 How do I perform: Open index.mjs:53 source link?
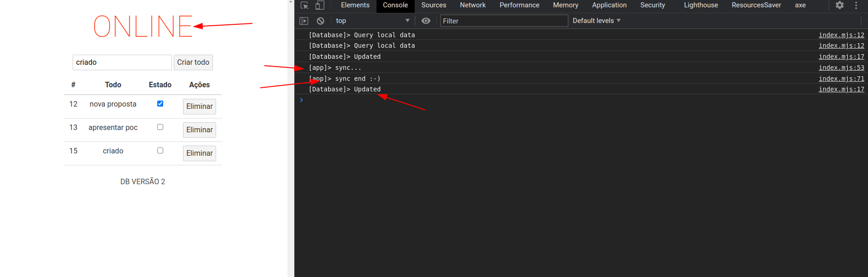click(x=841, y=68)
